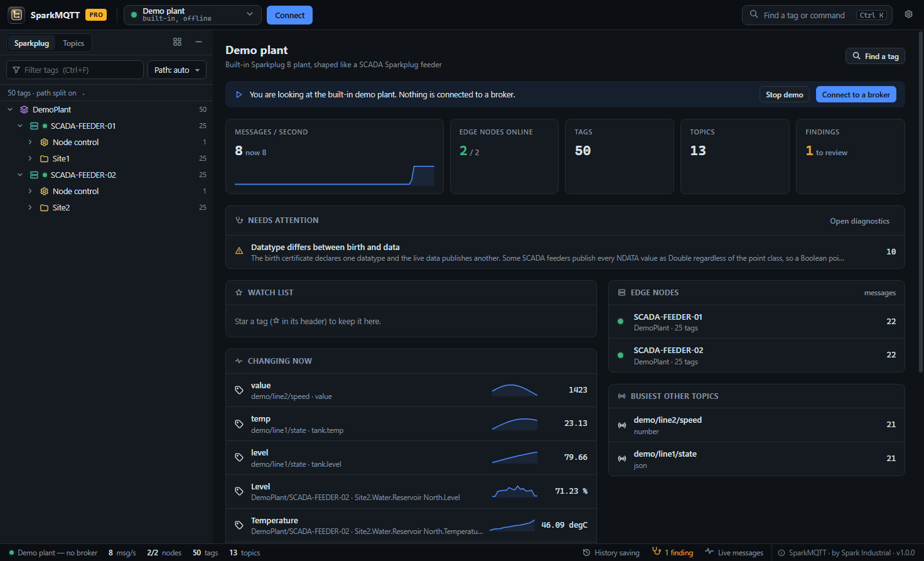Viewport: 924px width, 561px height.
Task: Click the collapse-all minus icon in sidebar
Action: pyautogui.click(x=198, y=42)
